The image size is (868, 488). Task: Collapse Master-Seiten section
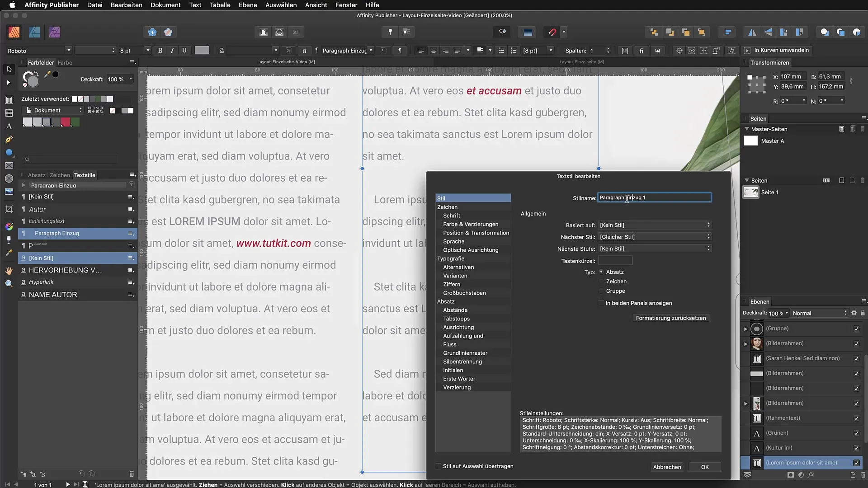click(747, 129)
